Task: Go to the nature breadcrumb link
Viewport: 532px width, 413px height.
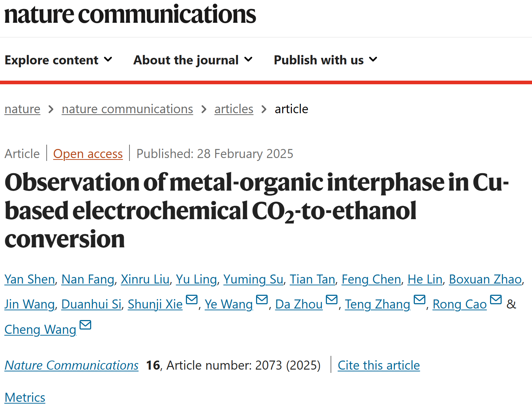Action: [22, 109]
